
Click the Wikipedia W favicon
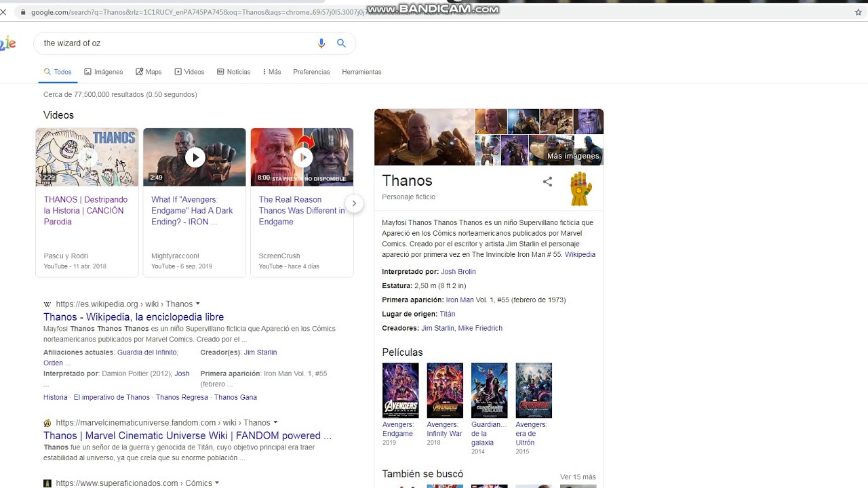coord(47,304)
